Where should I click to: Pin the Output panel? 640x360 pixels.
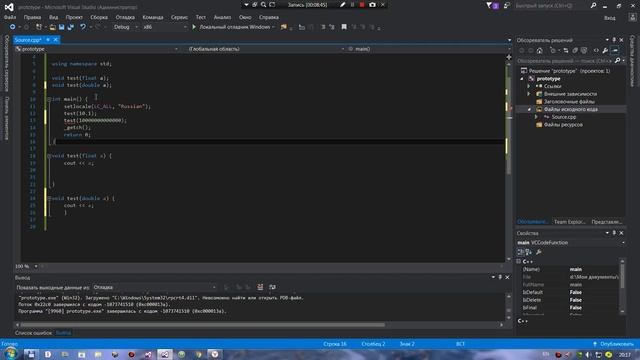coord(500,277)
